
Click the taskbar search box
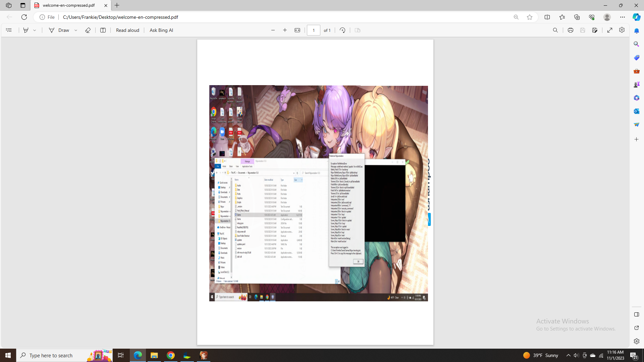coord(64,355)
